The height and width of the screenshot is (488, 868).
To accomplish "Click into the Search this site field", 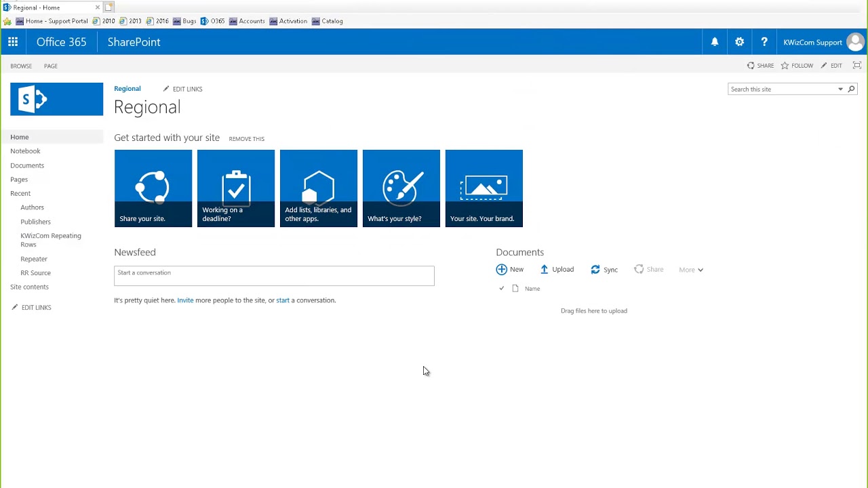I will [x=782, y=89].
